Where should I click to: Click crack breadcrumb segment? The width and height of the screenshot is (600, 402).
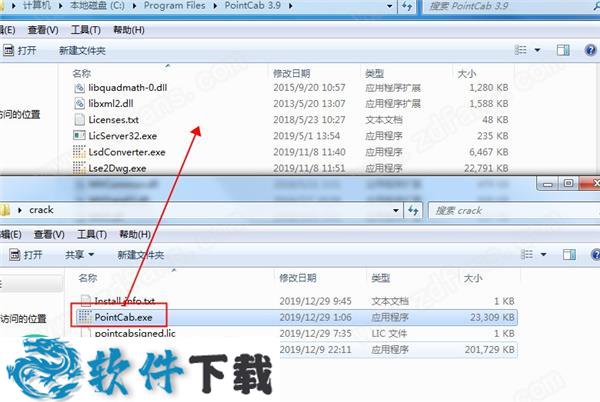tap(41, 210)
